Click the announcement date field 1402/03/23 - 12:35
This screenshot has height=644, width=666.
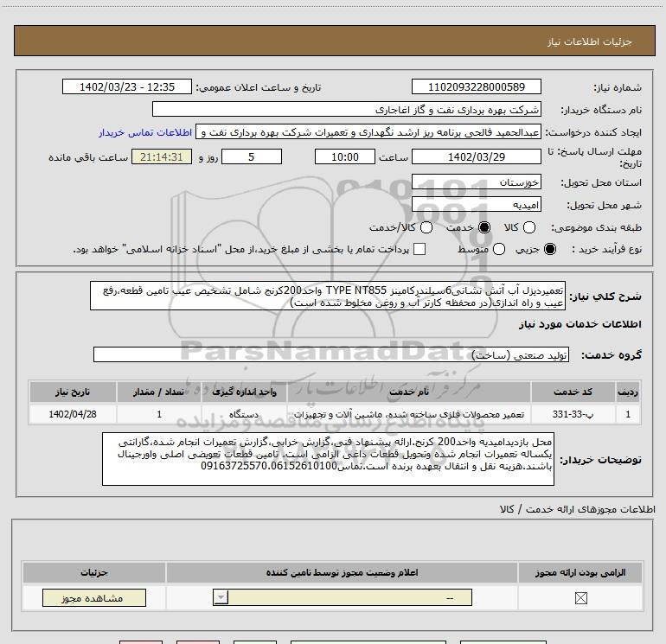tap(127, 86)
